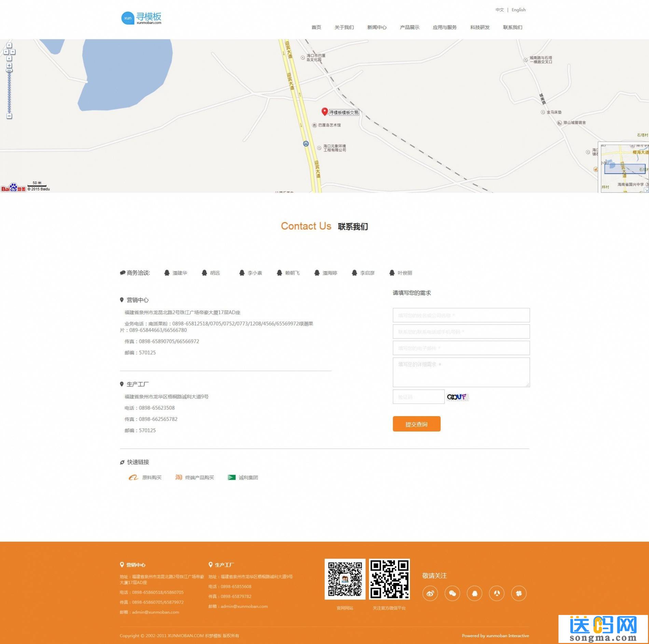Click the 官网网站 QR code
649x644 pixels.
pos(345,579)
